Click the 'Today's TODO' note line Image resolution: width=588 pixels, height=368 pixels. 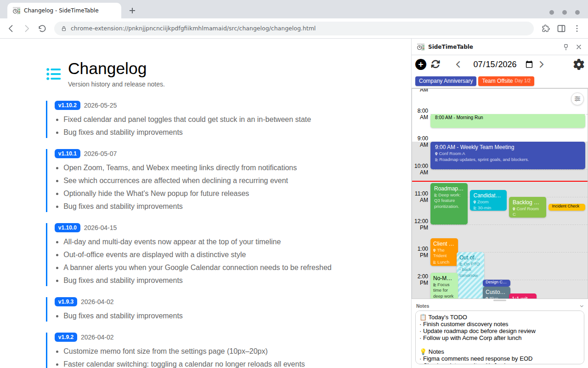tap(443, 317)
